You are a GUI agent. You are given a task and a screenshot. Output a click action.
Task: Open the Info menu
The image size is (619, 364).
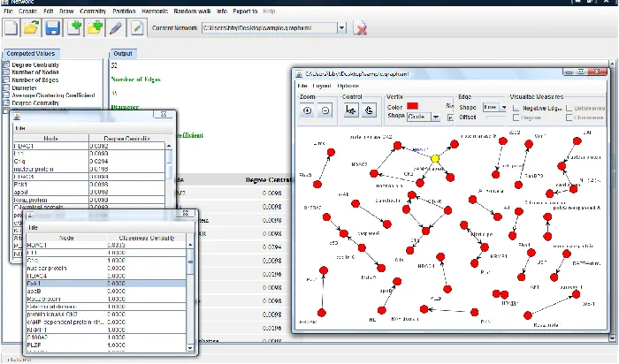222,11
